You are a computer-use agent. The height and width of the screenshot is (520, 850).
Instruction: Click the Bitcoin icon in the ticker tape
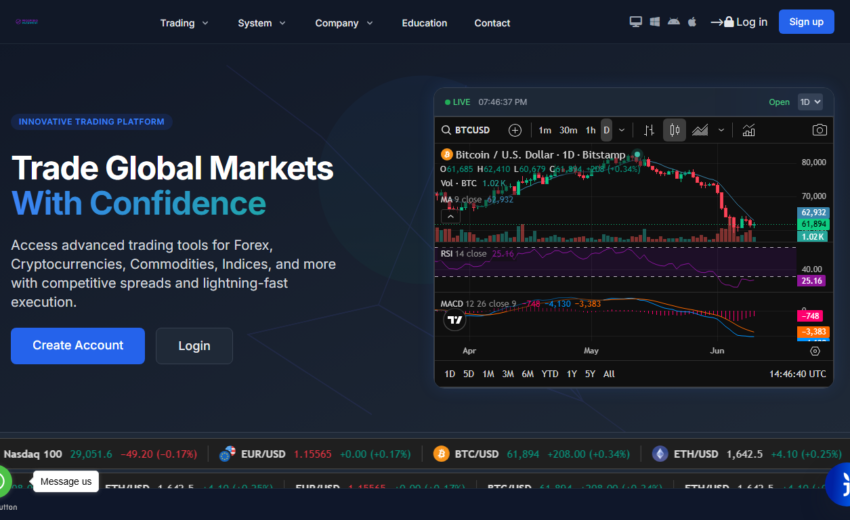(441, 454)
